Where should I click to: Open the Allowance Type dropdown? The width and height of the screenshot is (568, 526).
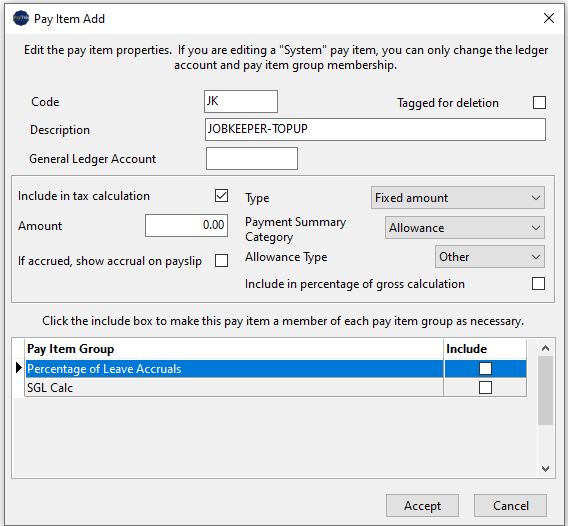click(490, 257)
